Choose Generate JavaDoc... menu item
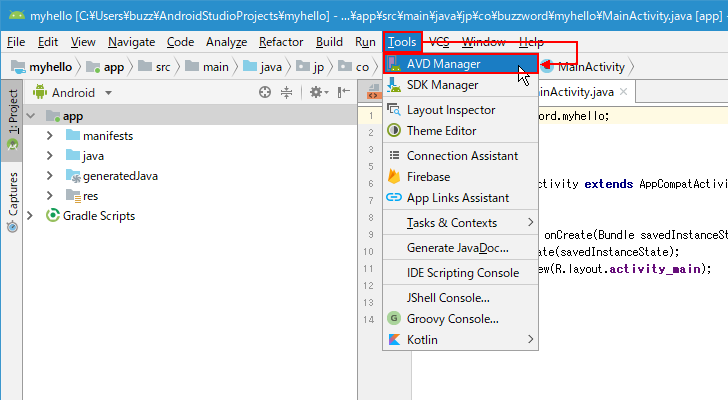 click(x=461, y=248)
